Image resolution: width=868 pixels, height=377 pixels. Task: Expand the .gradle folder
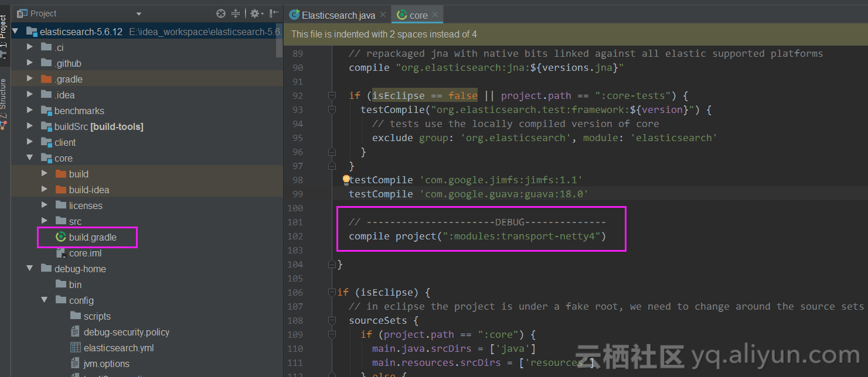click(x=30, y=79)
